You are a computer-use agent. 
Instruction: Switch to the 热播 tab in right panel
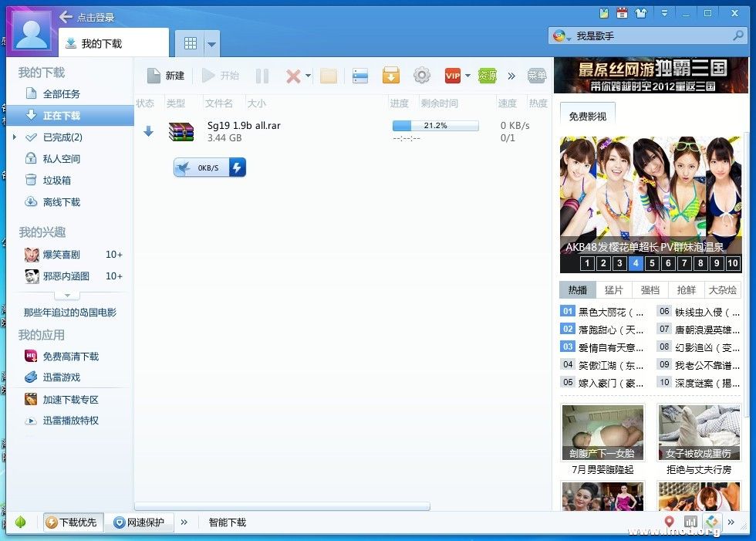576,289
